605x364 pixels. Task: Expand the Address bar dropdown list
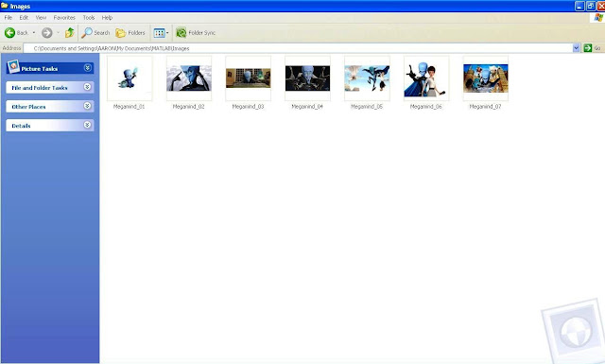[576, 48]
